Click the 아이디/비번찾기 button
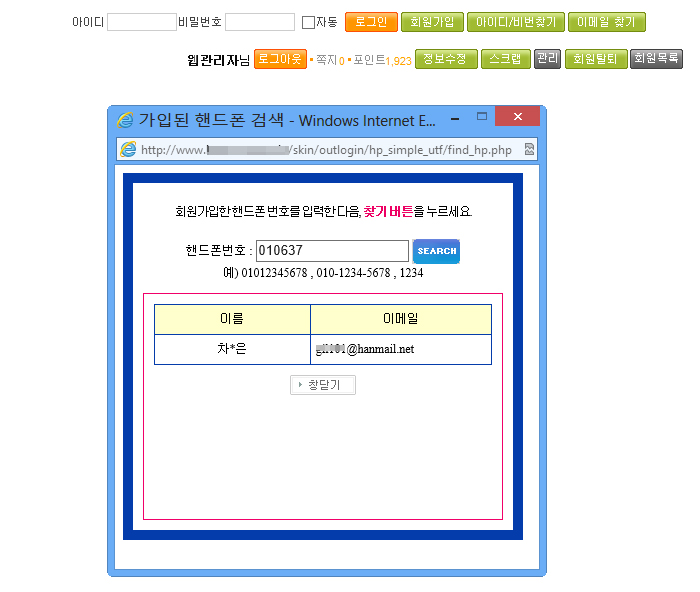Viewport: 700px width, 592px height. tap(516, 22)
